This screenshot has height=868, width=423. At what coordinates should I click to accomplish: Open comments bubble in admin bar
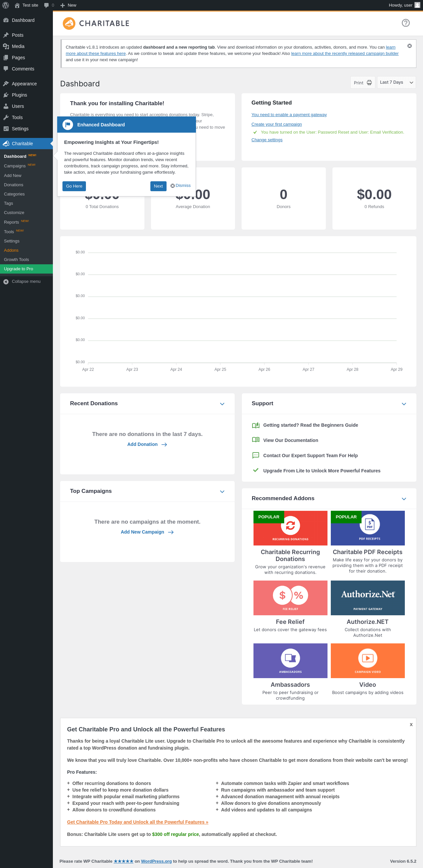[49, 5]
